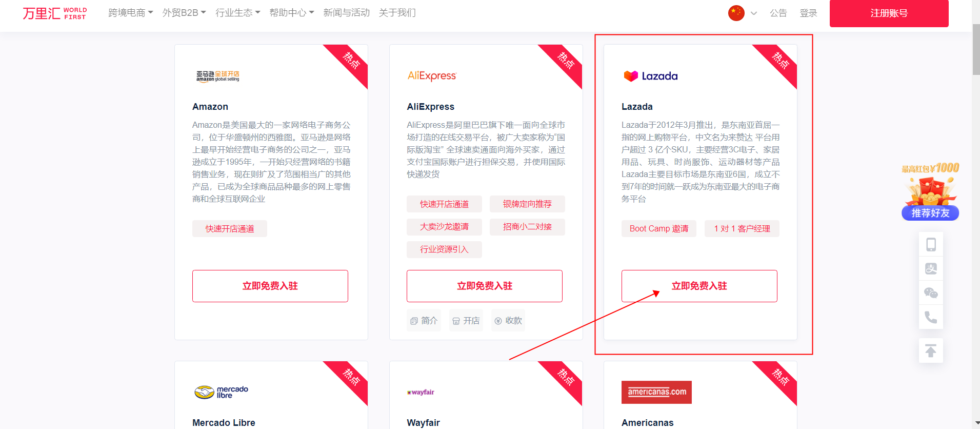Click the 万里汇 WorldFirst logo
Viewport: 980px width, 429px height.
(55, 13)
